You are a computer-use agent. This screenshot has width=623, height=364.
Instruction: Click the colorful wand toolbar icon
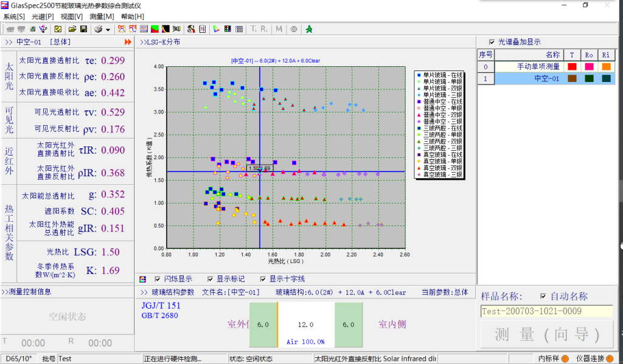pos(43,29)
